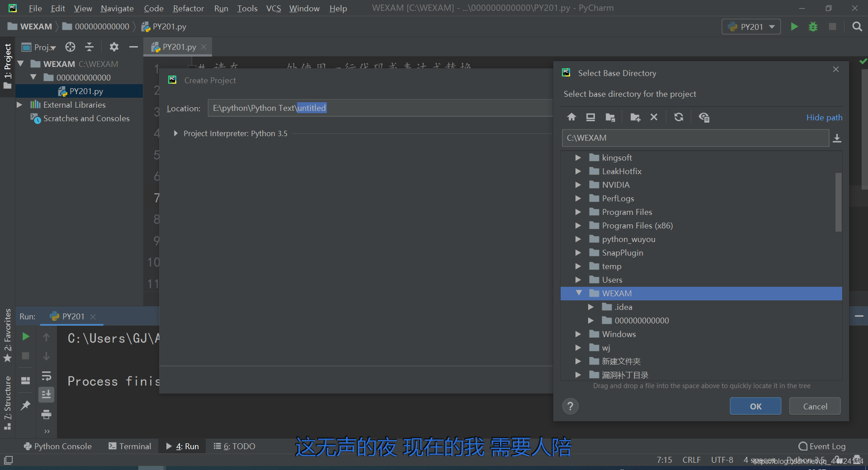
Task: Open the Event Log
Action: (x=822, y=446)
